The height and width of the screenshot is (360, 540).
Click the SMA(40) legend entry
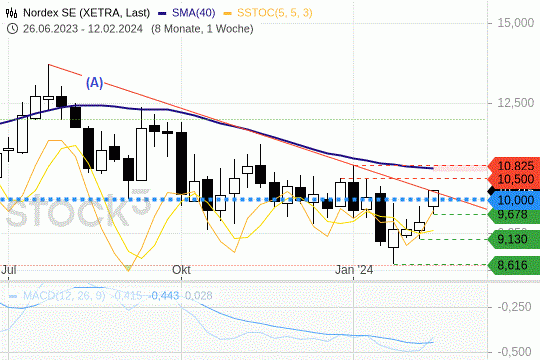pyautogui.click(x=194, y=13)
